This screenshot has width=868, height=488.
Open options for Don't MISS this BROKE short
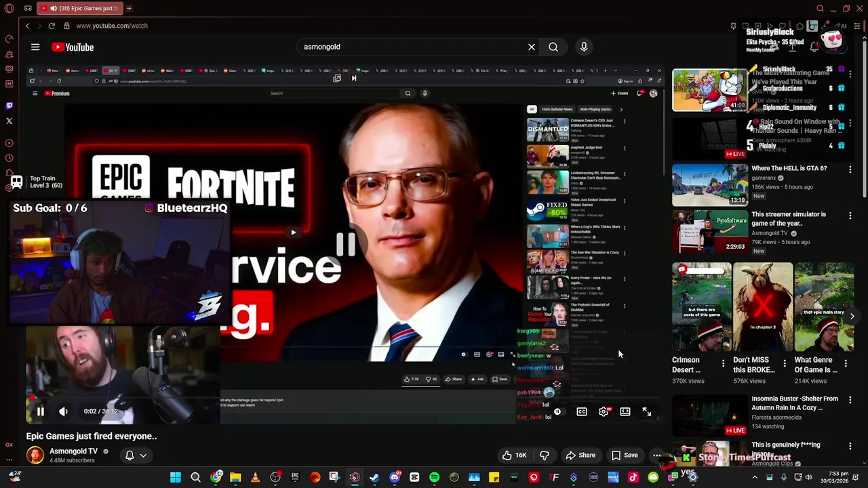(x=785, y=364)
